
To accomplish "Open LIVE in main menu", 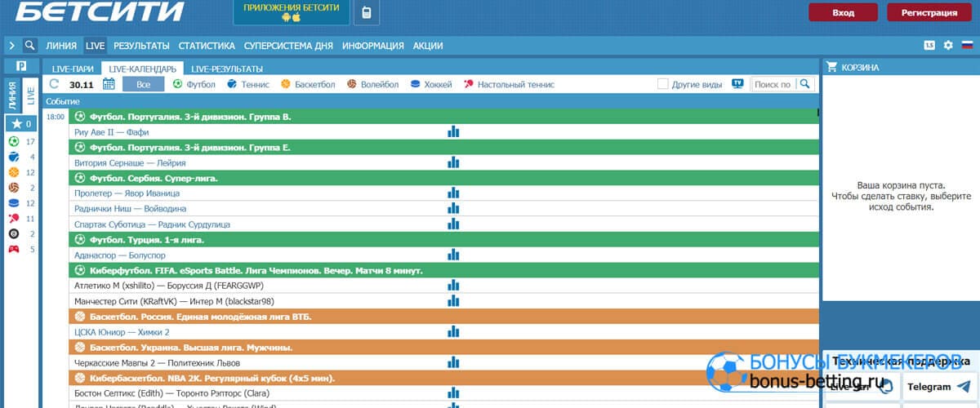I will [x=95, y=46].
